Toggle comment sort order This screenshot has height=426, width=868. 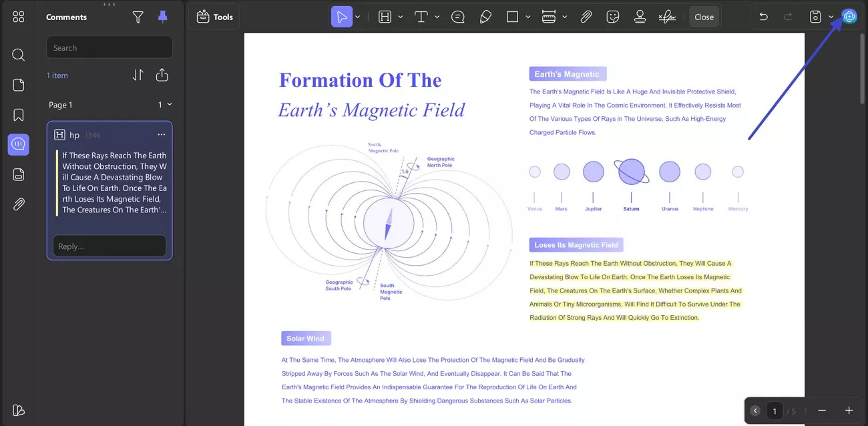138,75
